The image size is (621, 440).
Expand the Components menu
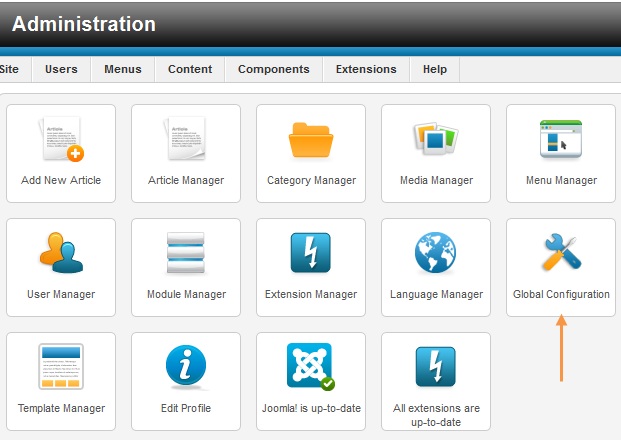pyautogui.click(x=274, y=69)
